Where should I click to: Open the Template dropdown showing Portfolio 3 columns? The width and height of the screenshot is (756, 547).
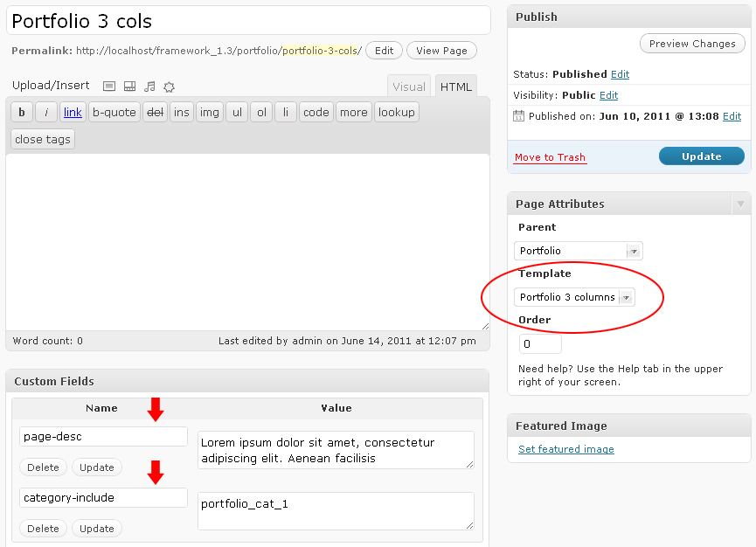[574, 297]
